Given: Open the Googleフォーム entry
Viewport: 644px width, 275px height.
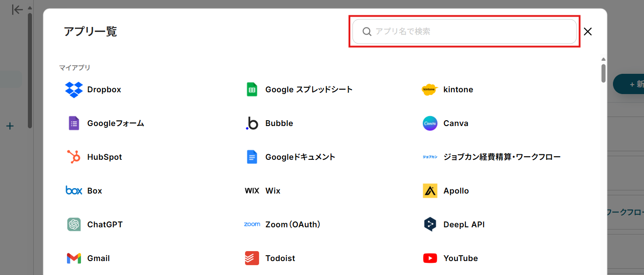Looking at the screenshot, I should [x=116, y=123].
